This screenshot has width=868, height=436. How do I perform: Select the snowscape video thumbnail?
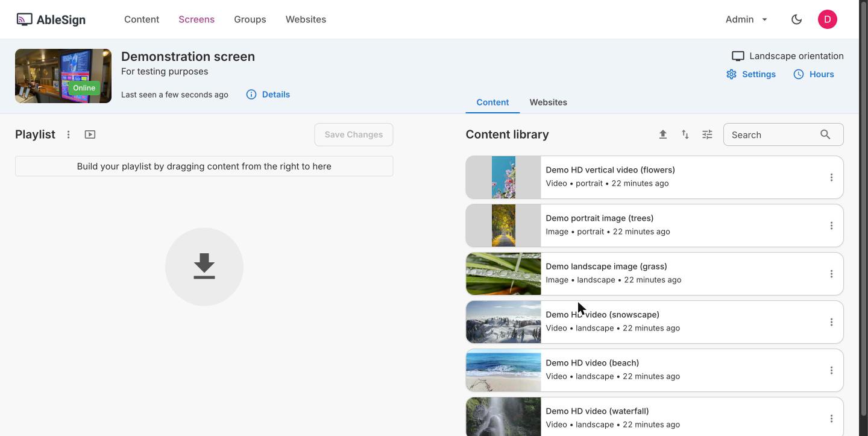(x=503, y=322)
